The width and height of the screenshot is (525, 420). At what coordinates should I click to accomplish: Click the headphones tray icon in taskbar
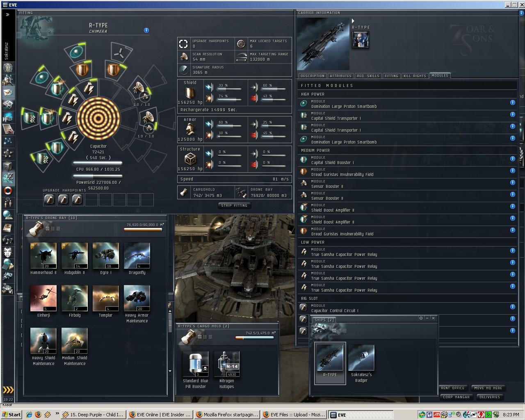click(x=429, y=415)
